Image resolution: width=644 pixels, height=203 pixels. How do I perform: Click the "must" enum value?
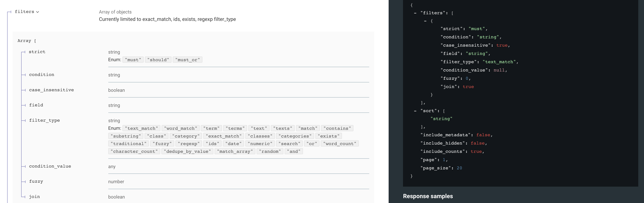pyautogui.click(x=133, y=60)
